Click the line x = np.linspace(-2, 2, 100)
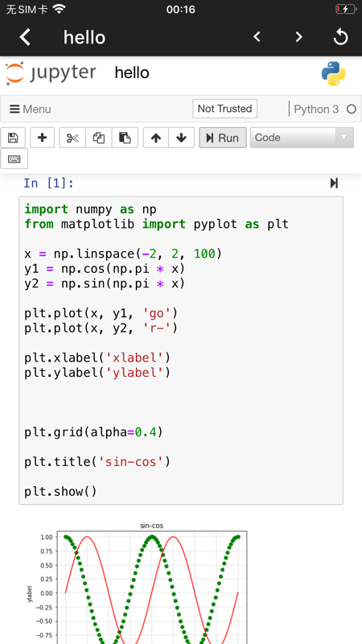 (123, 254)
